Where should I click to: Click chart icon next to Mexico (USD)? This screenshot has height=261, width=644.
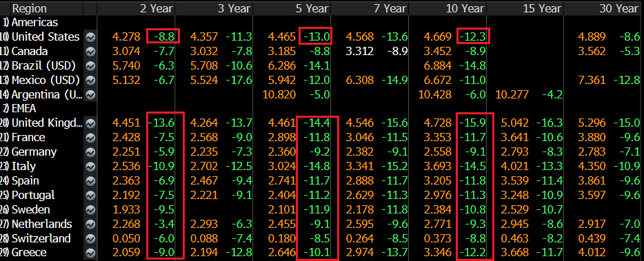(x=90, y=80)
